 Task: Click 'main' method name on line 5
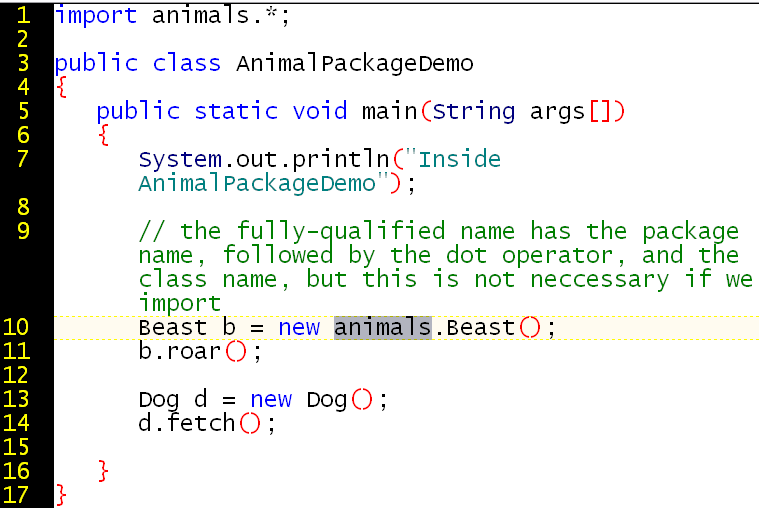(x=390, y=111)
